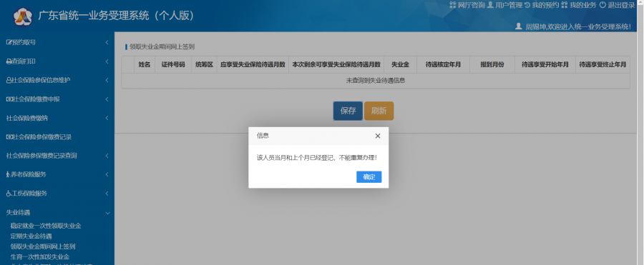Open 用户管理 person icon
644x265 pixels.
pos(490,5)
